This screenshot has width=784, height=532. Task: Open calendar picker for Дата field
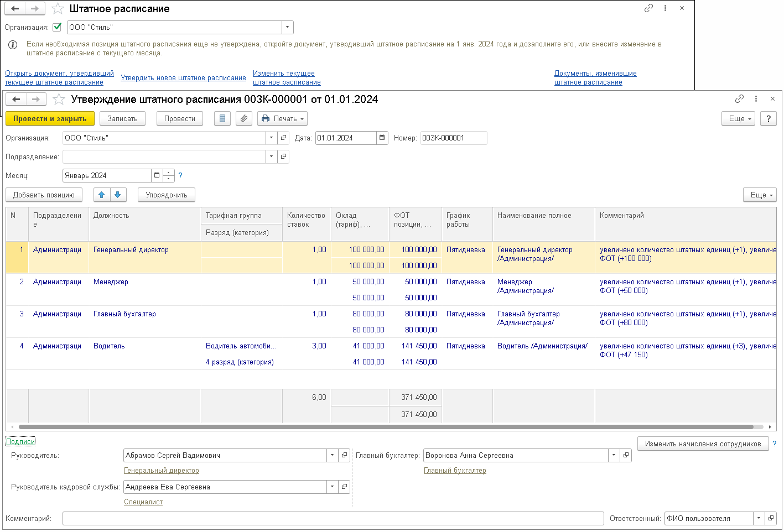pos(382,138)
